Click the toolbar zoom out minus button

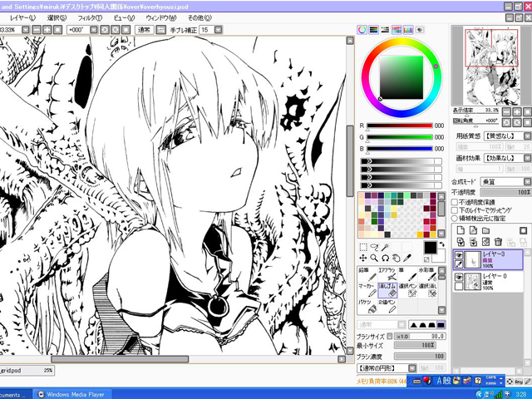[x=37, y=30]
